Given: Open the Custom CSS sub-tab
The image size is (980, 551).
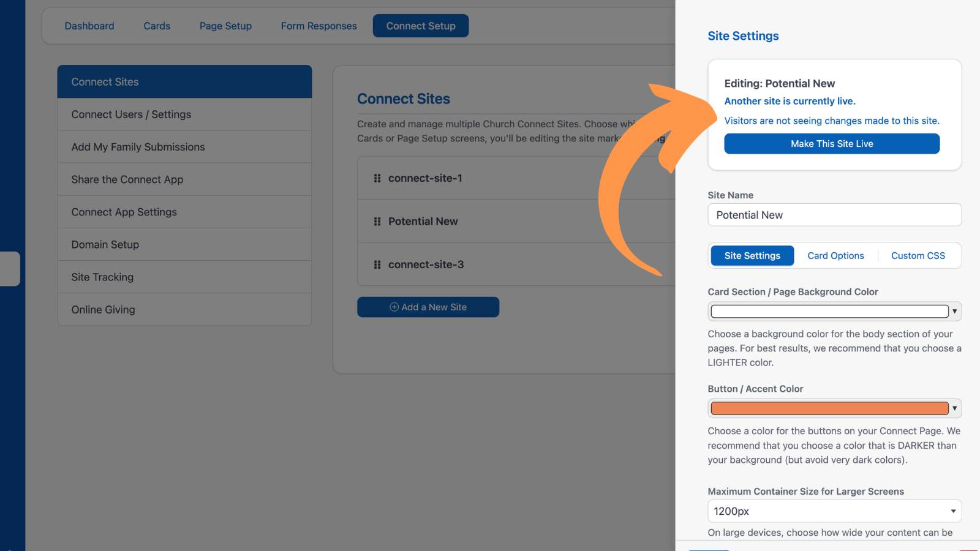Looking at the screenshot, I should pos(918,256).
